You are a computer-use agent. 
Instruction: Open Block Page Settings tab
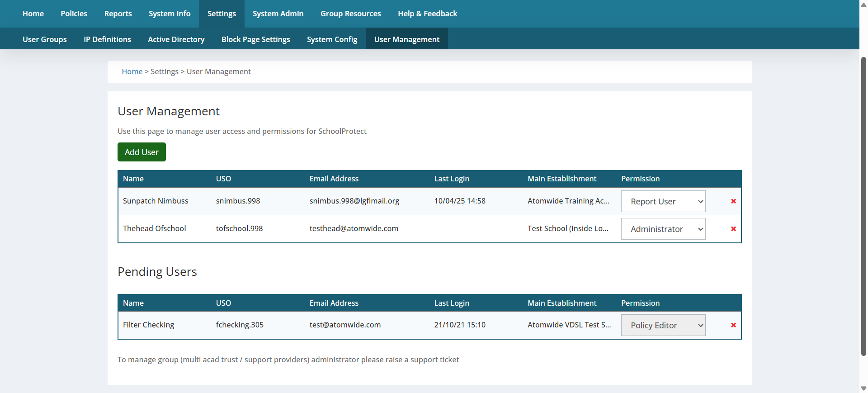point(255,39)
